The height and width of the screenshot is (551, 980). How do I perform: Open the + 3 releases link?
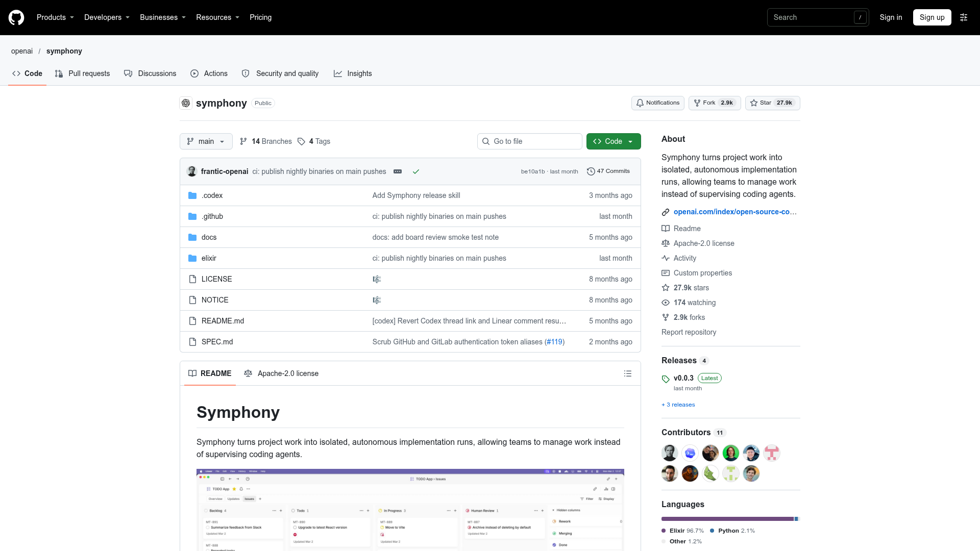coord(678,405)
